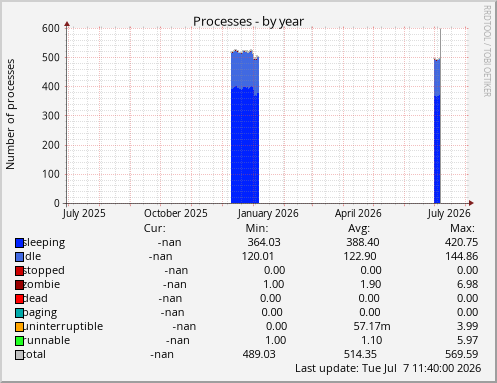Click the 'zombie' legend label
Screen dimensions: 497x383
tap(42, 284)
